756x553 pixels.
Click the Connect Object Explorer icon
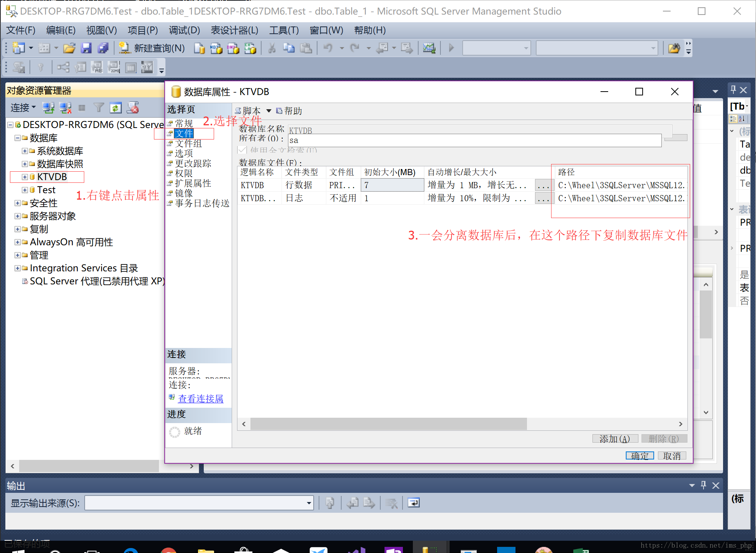48,108
